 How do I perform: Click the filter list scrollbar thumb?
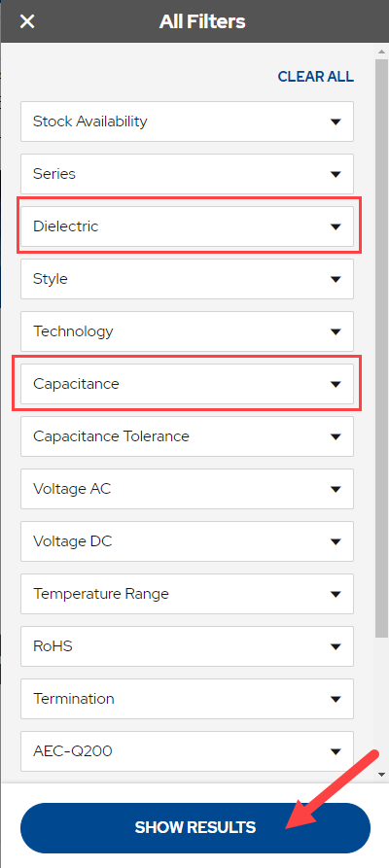(381, 348)
